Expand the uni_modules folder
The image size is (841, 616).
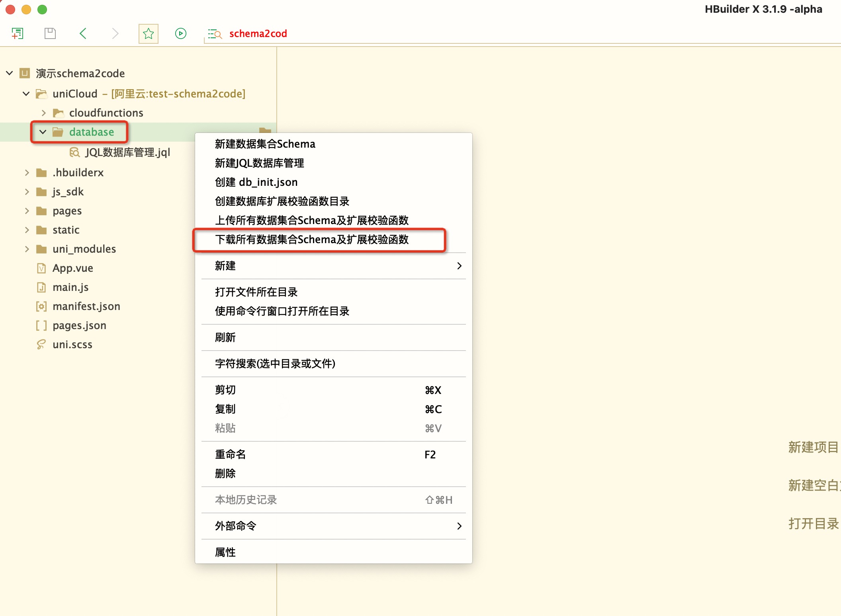(x=27, y=249)
